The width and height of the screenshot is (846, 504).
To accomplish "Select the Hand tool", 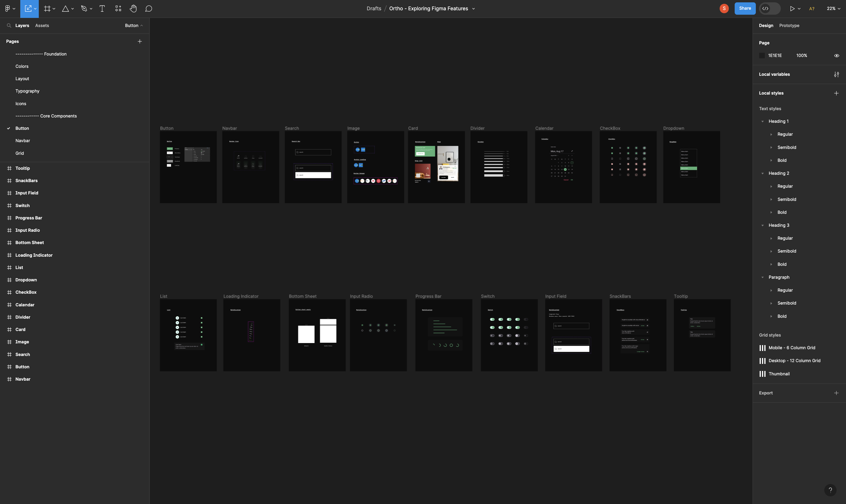I will pos(133,9).
